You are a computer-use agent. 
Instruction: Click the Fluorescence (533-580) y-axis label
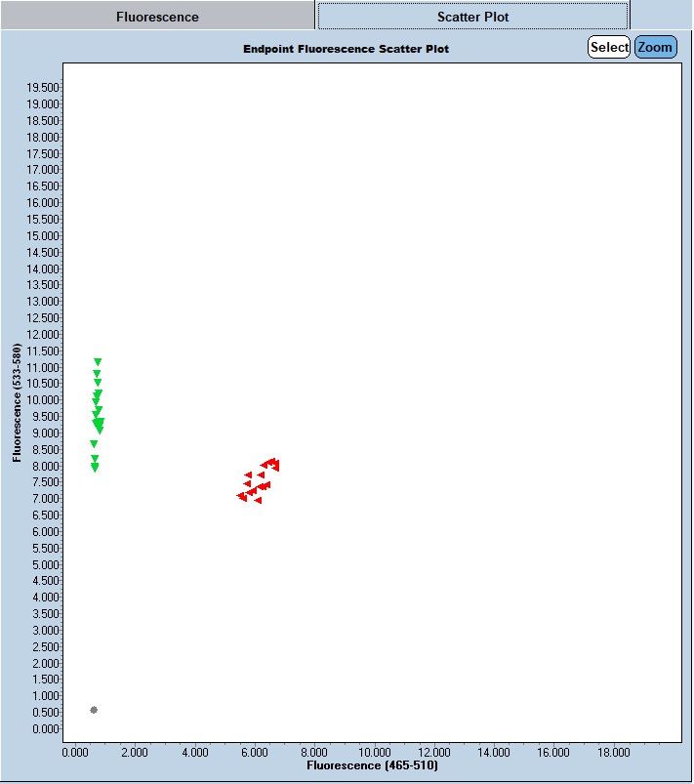coord(17,401)
